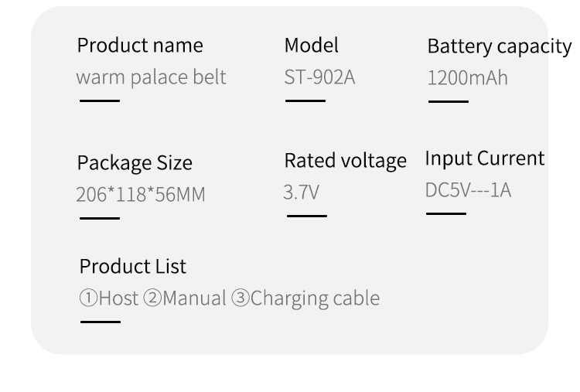580x392 pixels.
Task: Select the 206*118*56MM dimensions text
Action: pos(141,195)
